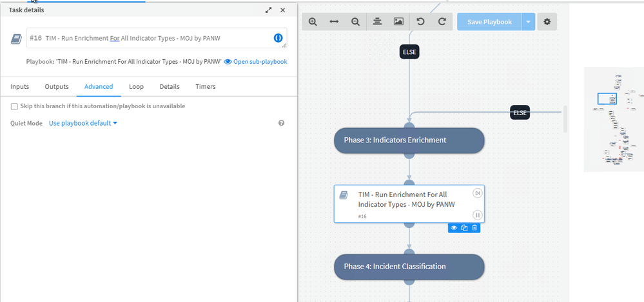Click the export image toolbar icon
Image resolution: width=644 pixels, height=302 pixels.
coord(398,22)
